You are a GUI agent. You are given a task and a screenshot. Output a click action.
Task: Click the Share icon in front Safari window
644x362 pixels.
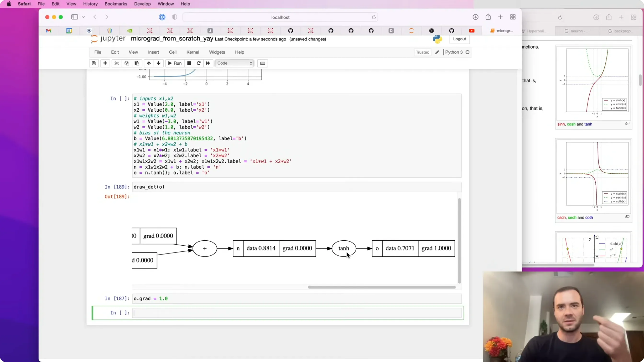click(x=488, y=17)
